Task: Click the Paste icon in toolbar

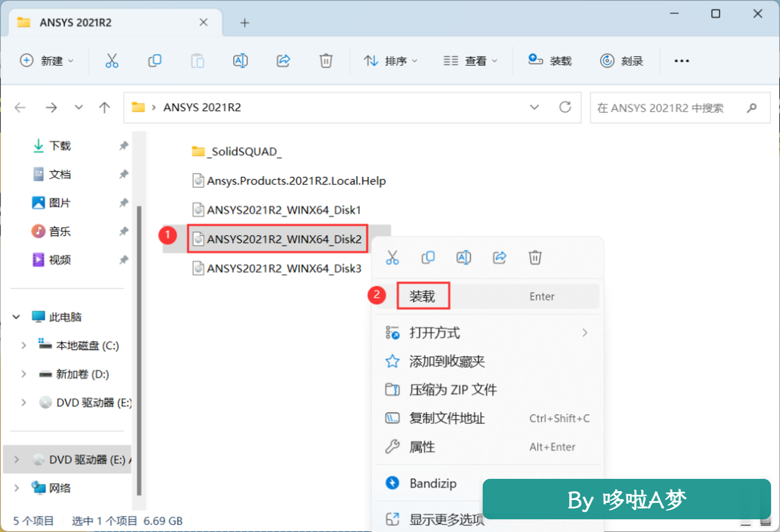Action: click(198, 61)
